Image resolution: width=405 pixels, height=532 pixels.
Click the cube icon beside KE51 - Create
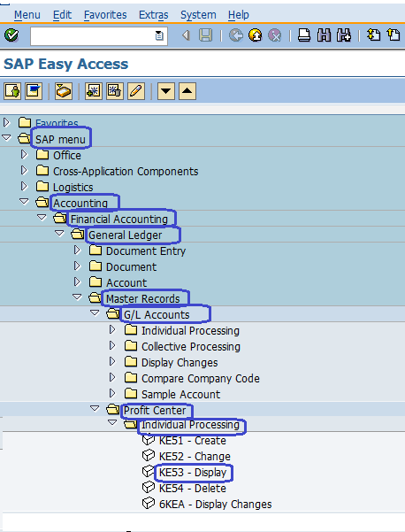[x=148, y=440]
